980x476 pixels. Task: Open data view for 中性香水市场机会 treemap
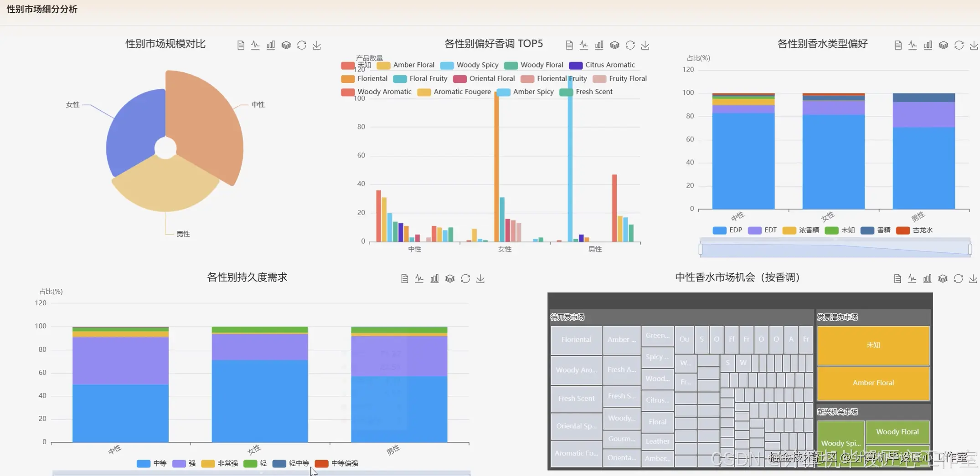[x=897, y=278]
